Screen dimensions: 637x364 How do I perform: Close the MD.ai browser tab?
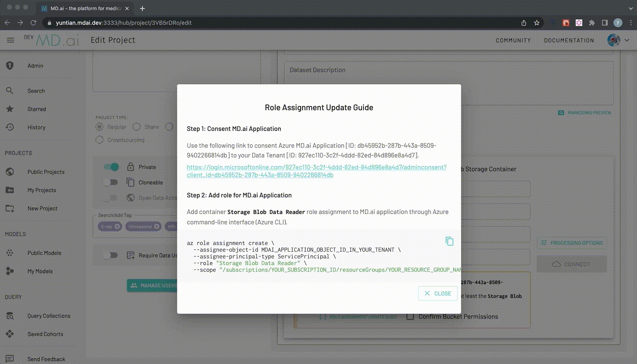(127, 8)
